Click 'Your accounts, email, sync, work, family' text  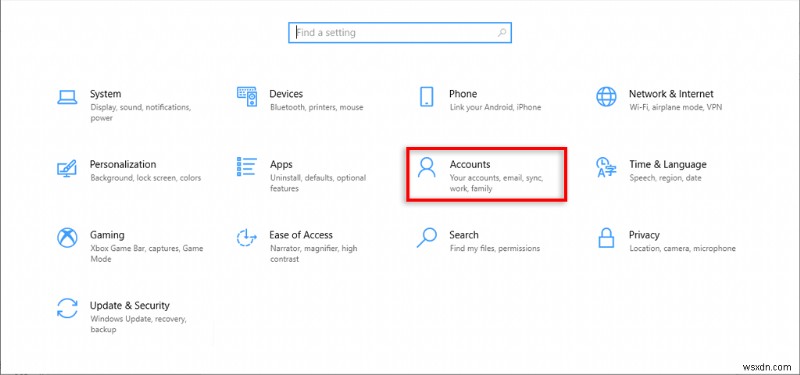[496, 183]
